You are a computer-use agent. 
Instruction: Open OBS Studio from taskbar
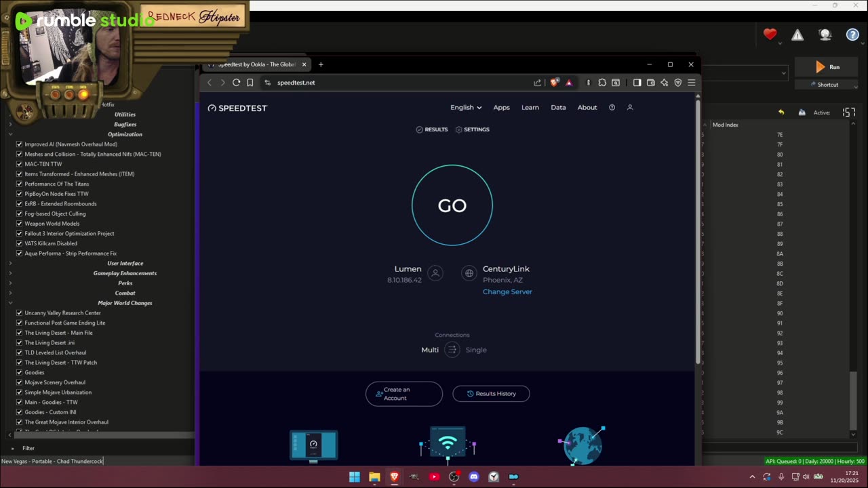coord(454,477)
